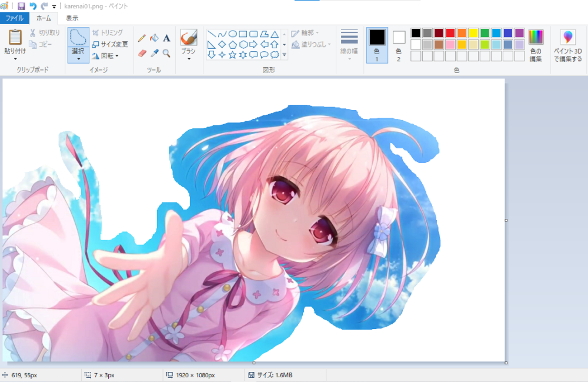Viewport: 588px width, 382px height.
Task: Switch to the ホーム ribbon tab
Action: [44, 18]
